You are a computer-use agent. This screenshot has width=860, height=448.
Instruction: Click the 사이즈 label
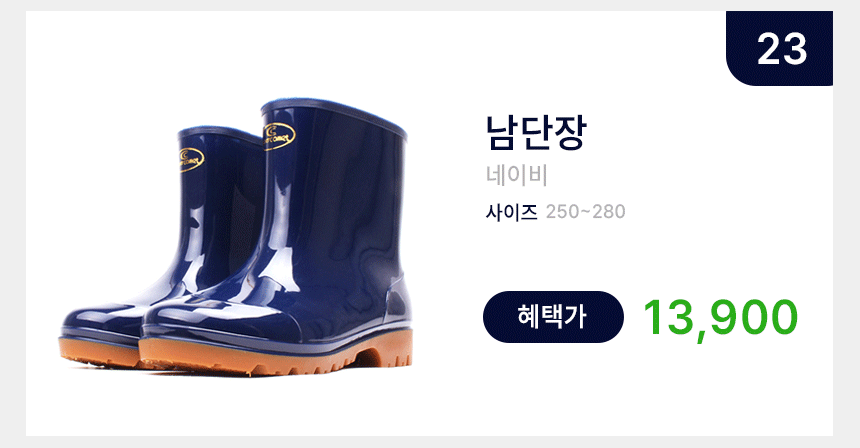tap(511, 212)
